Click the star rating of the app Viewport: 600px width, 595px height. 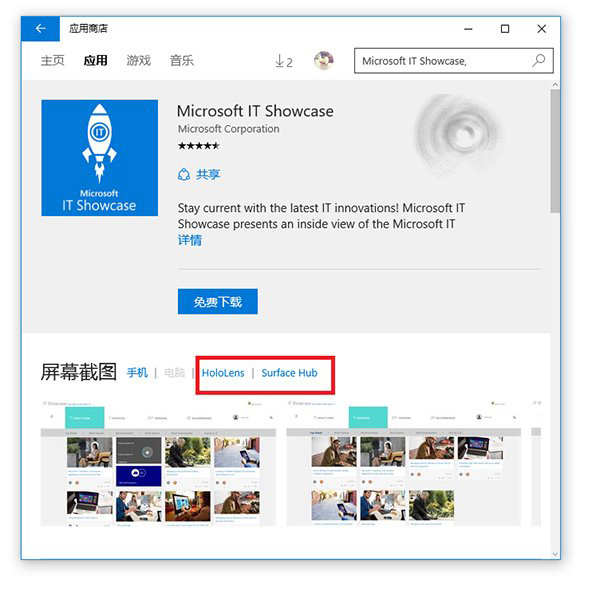(x=199, y=146)
